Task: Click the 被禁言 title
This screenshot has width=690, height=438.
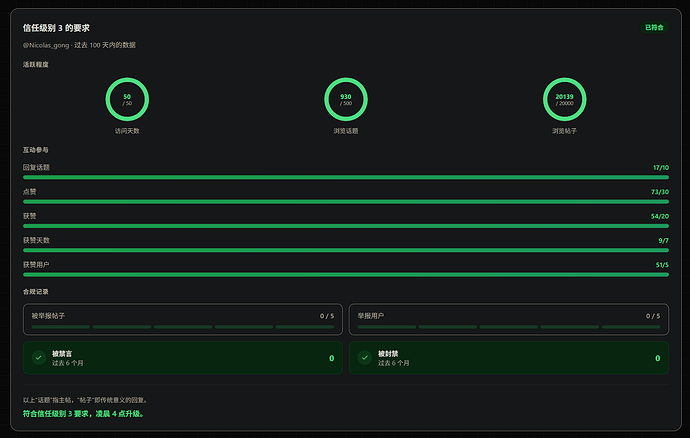Action: (x=62, y=353)
